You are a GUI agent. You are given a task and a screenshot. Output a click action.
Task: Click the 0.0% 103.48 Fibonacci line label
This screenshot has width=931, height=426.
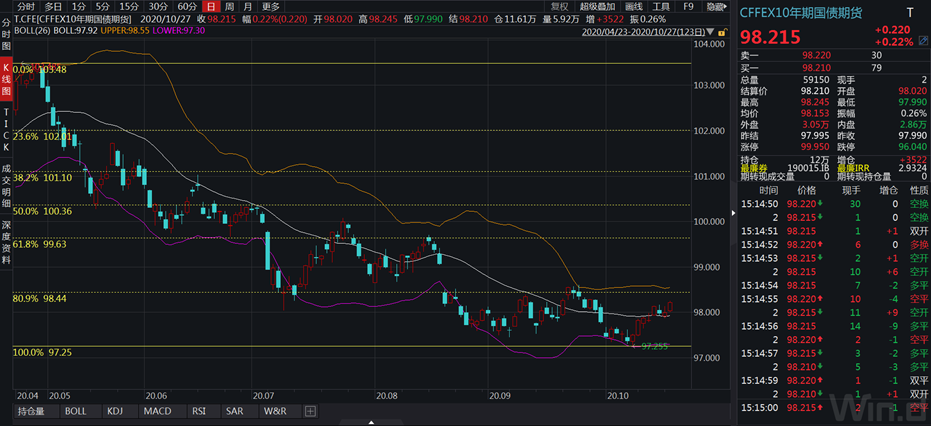click(x=39, y=70)
